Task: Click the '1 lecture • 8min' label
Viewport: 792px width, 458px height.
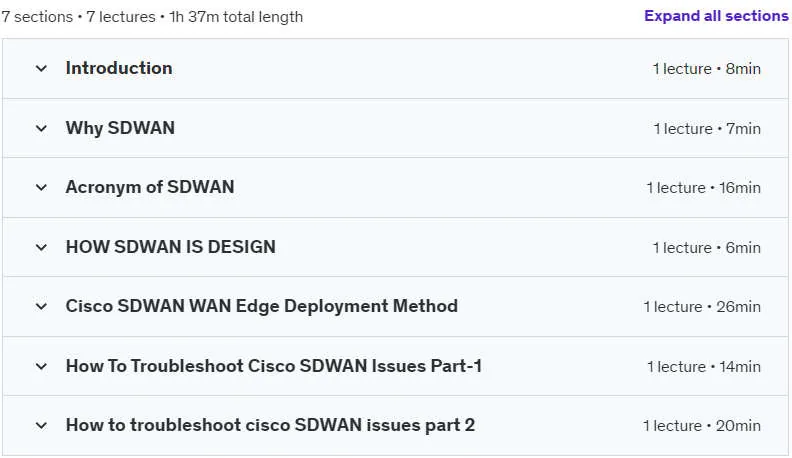Action: click(x=707, y=69)
